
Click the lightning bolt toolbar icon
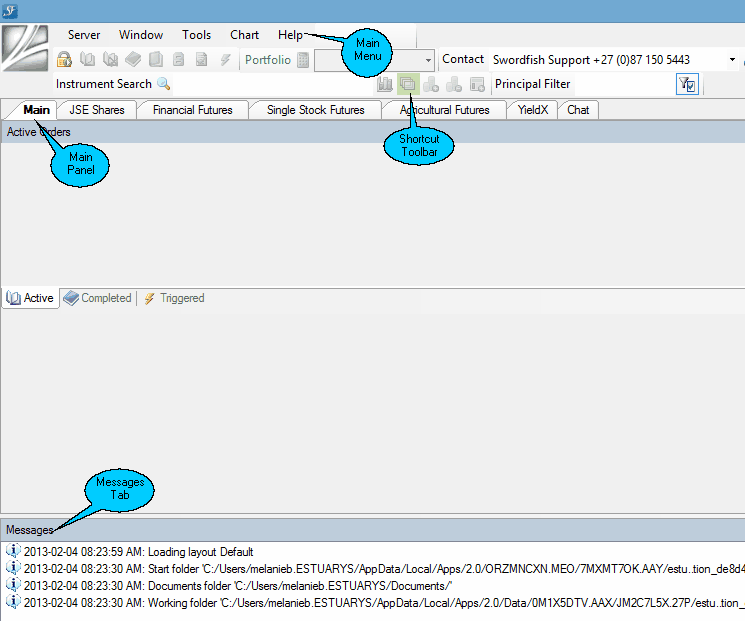point(226,60)
